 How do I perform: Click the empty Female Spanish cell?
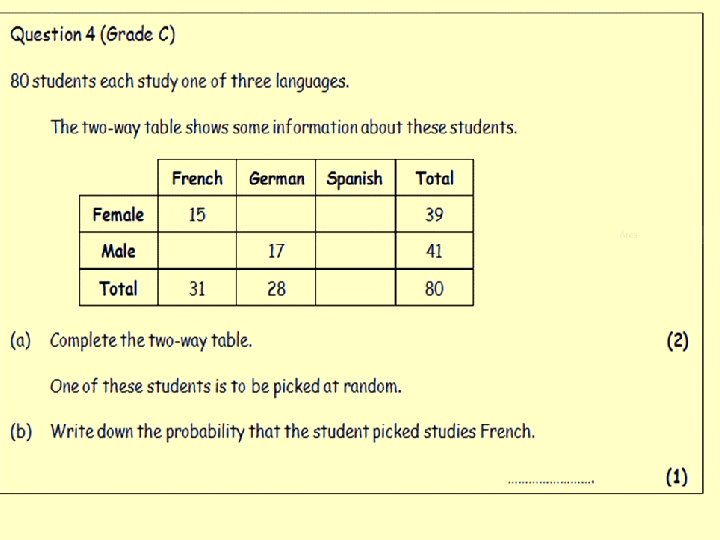click(355, 214)
